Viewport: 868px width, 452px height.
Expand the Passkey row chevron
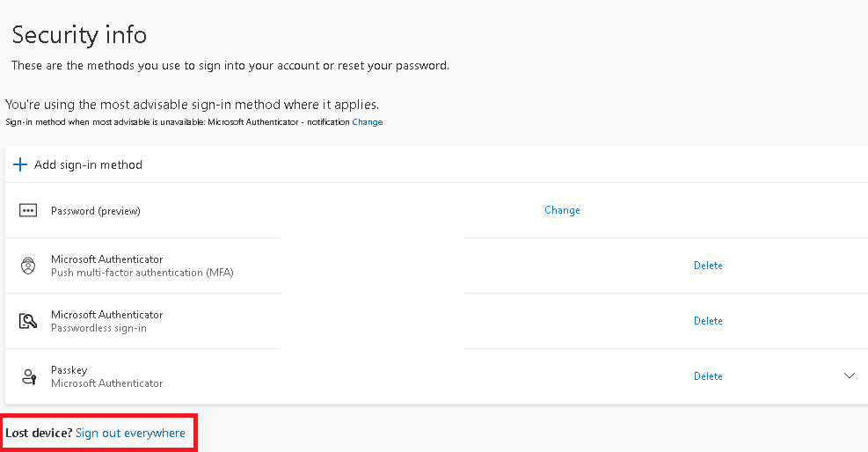[850, 376]
